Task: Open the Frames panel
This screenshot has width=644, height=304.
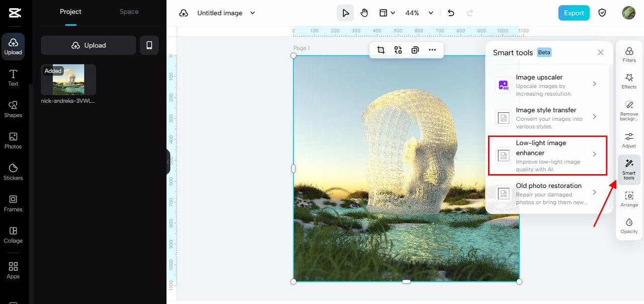Action: (13, 203)
